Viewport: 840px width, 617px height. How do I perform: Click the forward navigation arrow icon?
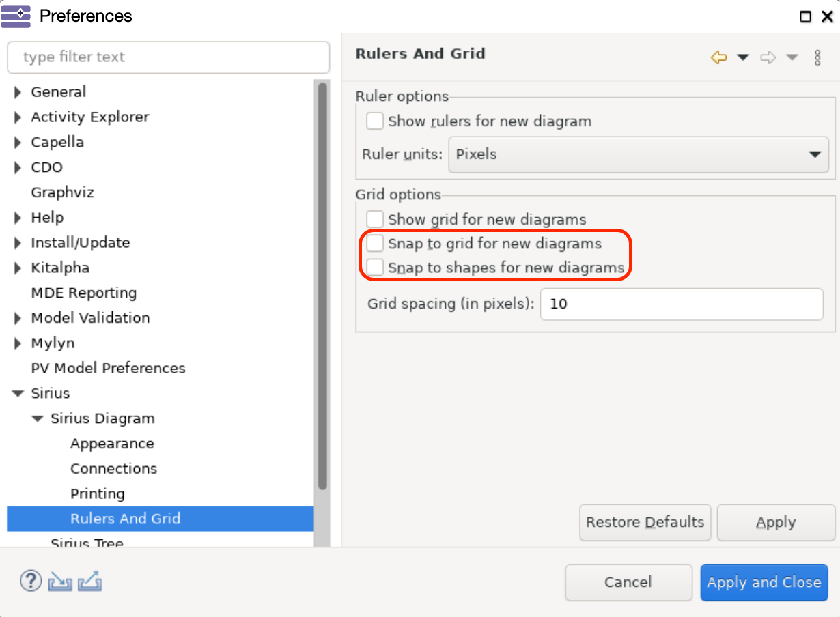768,57
